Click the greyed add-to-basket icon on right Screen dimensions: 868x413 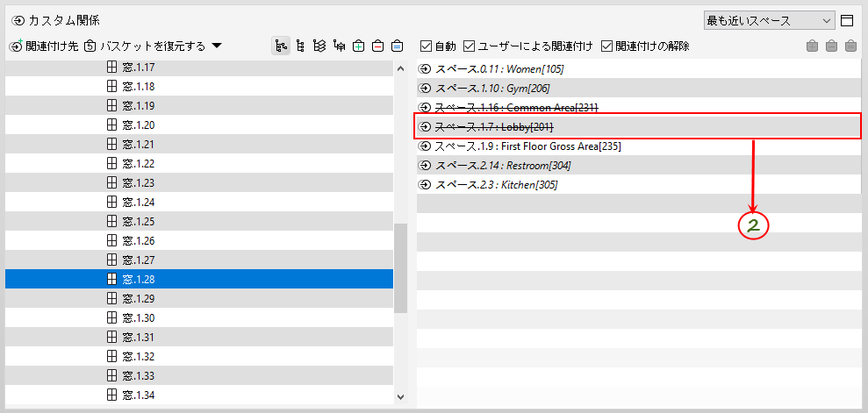(x=812, y=46)
